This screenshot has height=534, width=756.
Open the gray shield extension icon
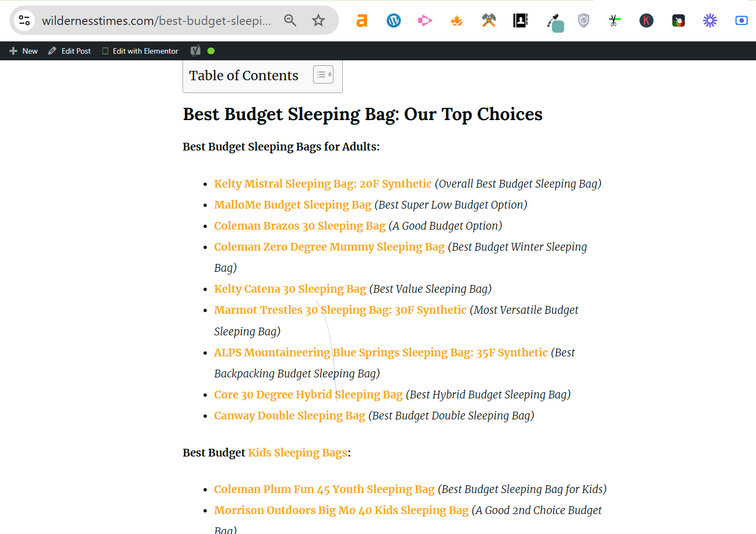[x=583, y=20]
